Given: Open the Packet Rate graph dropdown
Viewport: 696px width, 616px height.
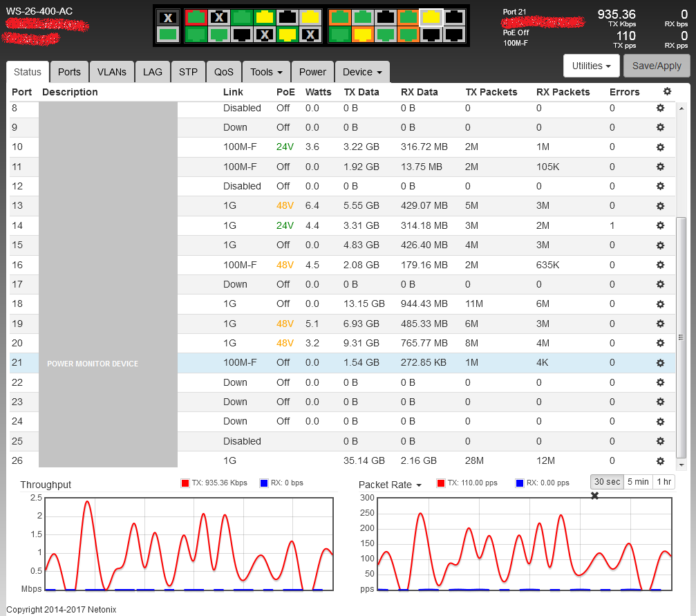Looking at the screenshot, I should pyautogui.click(x=390, y=485).
